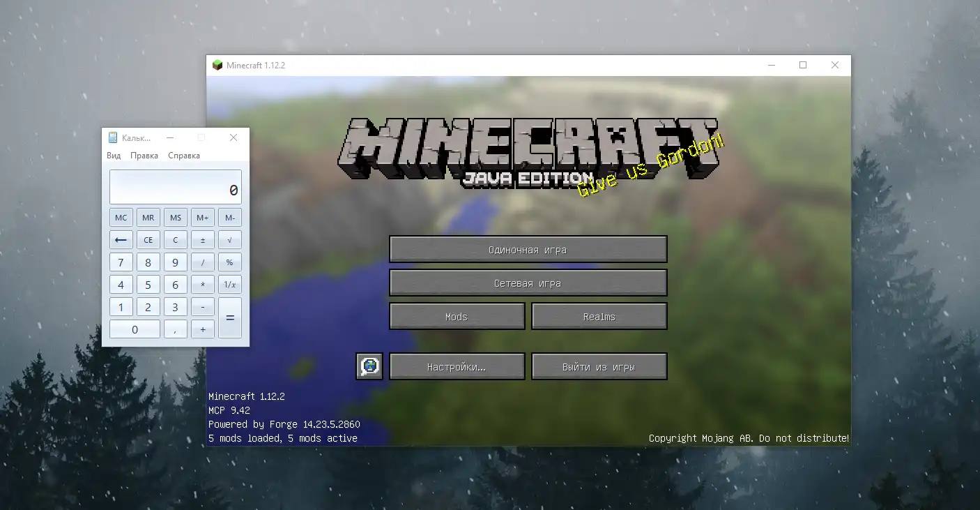Click the '5 mods loaded, 5 mods active' text
The width and height of the screenshot is (980, 510).
point(283,438)
